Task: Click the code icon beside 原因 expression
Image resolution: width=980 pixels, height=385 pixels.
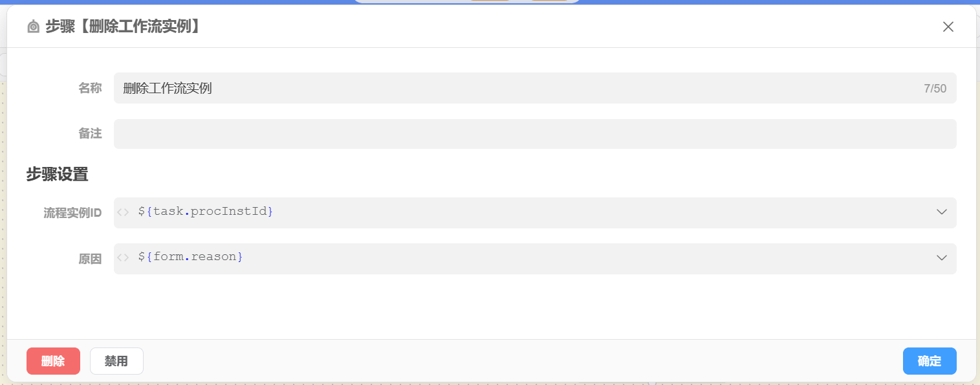Action: pos(124,258)
